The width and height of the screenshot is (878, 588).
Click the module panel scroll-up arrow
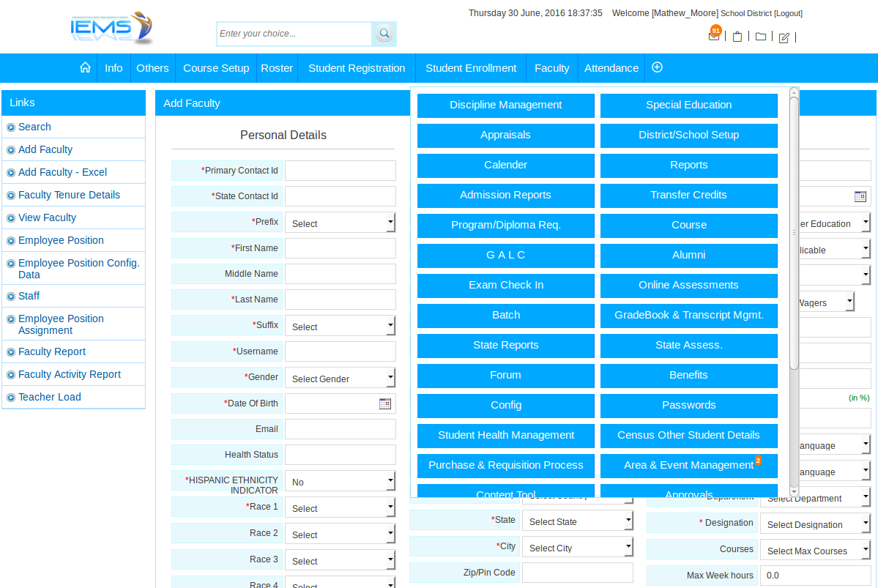[x=794, y=92]
